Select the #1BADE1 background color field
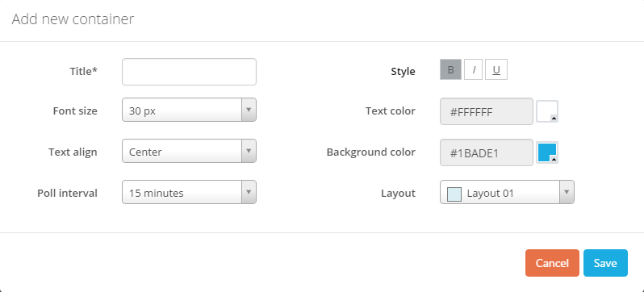The height and width of the screenshot is (292, 644). point(487,152)
